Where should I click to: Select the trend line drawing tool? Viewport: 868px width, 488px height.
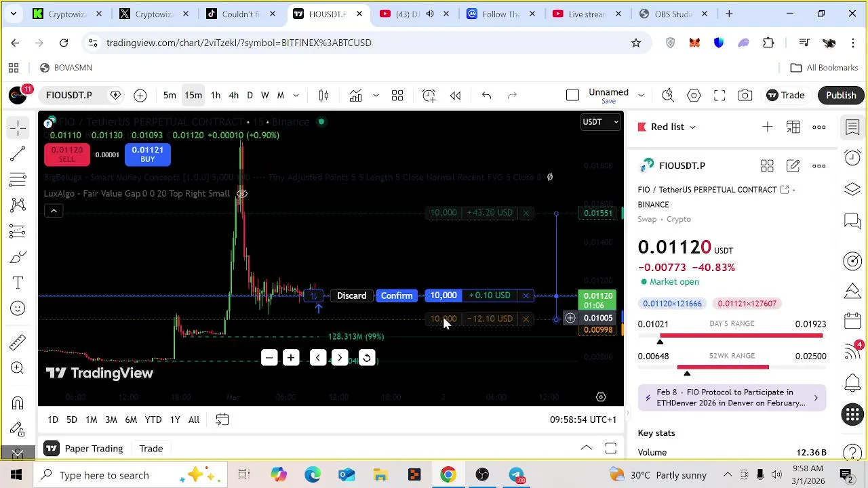18,153
